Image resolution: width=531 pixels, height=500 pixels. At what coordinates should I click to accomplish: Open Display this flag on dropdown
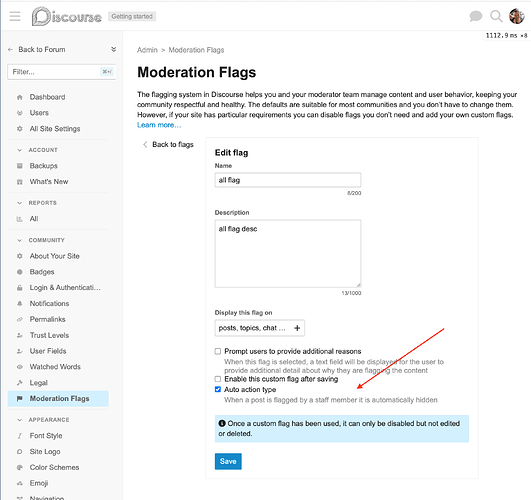coord(260,328)
